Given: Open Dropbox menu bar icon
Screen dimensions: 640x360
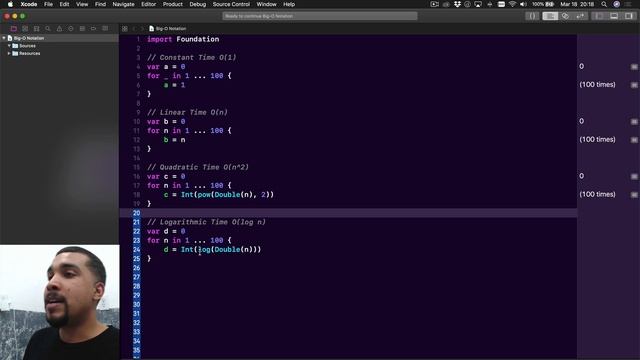Looking at the screenshot, I should coord(457,4).
